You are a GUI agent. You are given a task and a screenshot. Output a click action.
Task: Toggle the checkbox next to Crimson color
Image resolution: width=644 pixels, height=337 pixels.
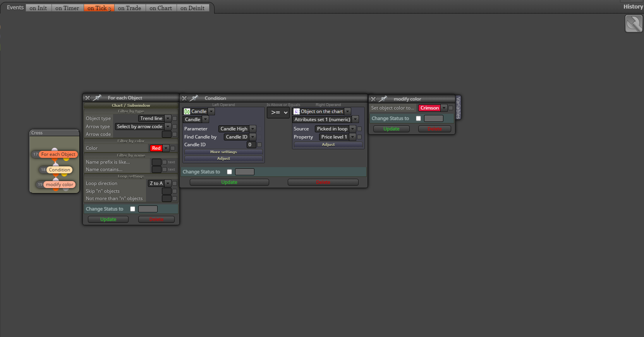[x=451, y=108]
